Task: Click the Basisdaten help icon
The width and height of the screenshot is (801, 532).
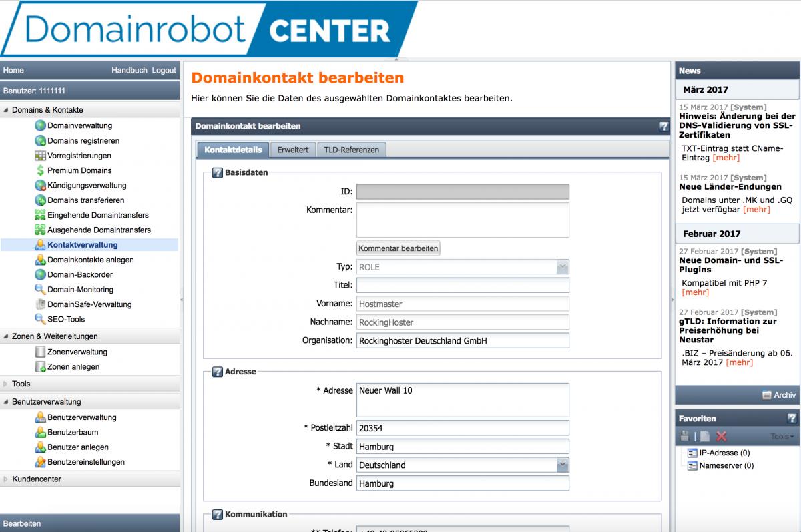Action: (217, 173)
